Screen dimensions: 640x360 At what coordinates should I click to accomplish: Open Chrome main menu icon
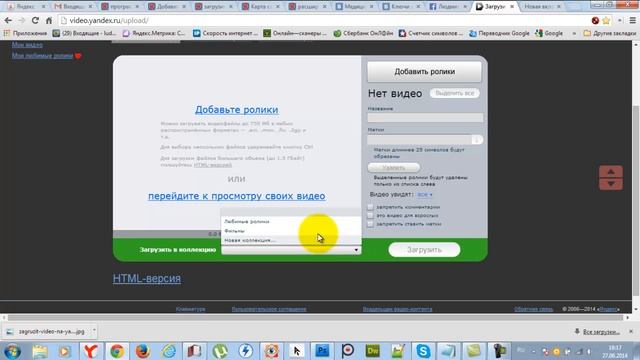tap(632, 20)
